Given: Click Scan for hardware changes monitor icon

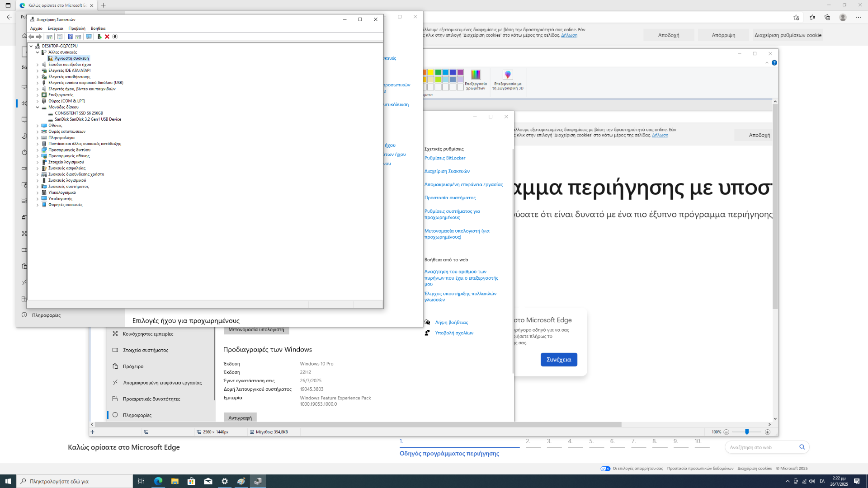Looking at the screenshot, I should (89, 37).
